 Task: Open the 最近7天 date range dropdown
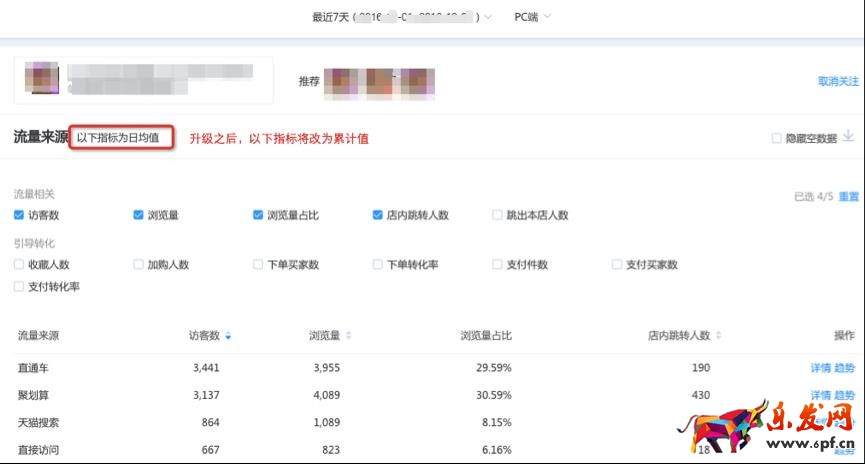tap(402, 17)
